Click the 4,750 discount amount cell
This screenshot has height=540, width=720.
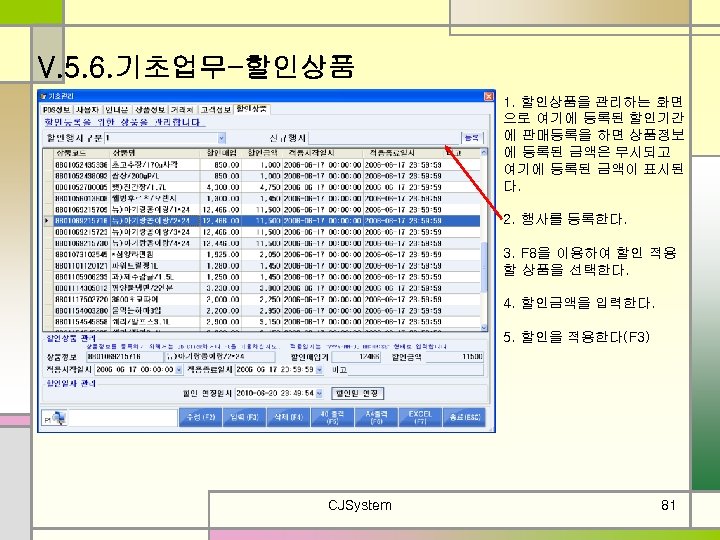pos(262,187)
